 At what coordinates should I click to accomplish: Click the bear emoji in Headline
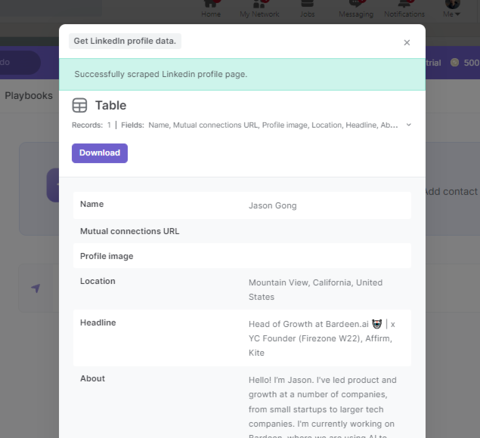point(377,324)
